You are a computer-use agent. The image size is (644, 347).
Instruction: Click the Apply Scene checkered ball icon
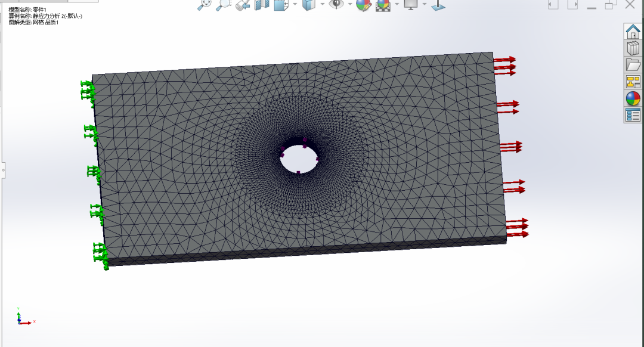pyautogui.click(x=383, y=5)
